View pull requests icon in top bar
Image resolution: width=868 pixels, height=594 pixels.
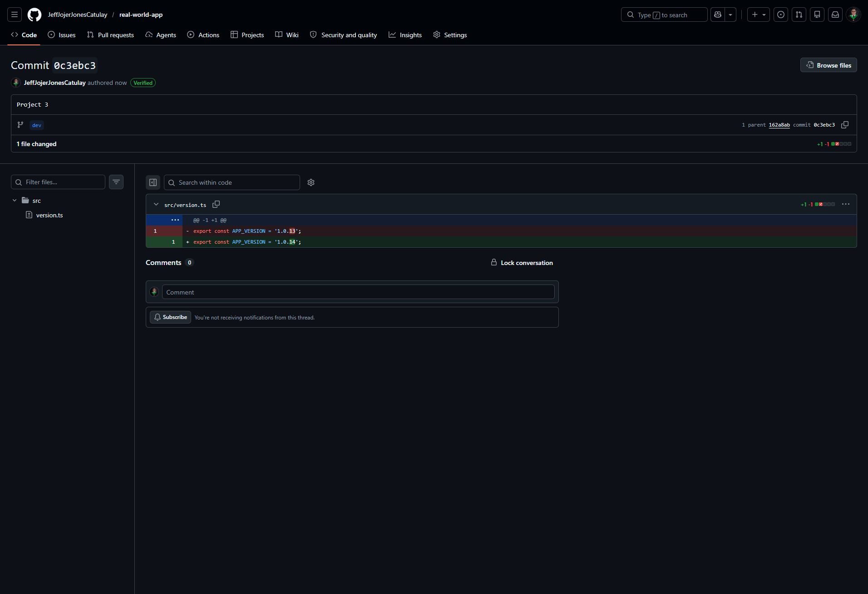click(x=799, y=15)
